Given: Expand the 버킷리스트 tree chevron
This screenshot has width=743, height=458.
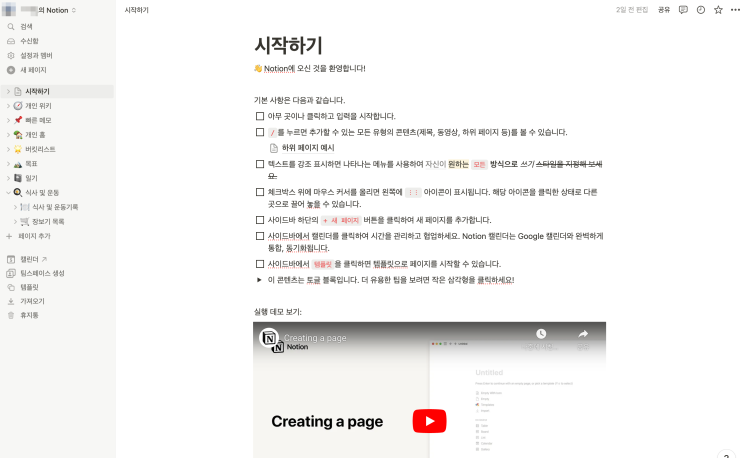Looking at the screenshot, I should point(8,149).
